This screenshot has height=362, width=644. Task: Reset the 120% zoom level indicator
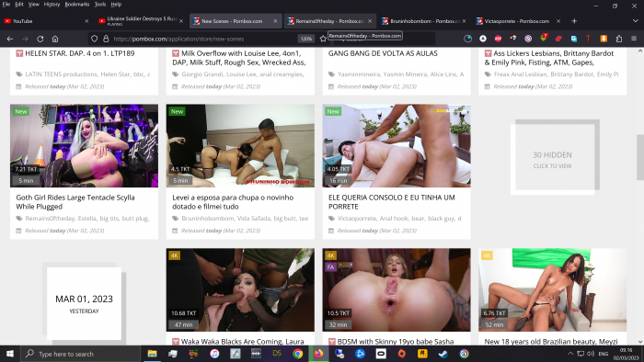[306, 39]
